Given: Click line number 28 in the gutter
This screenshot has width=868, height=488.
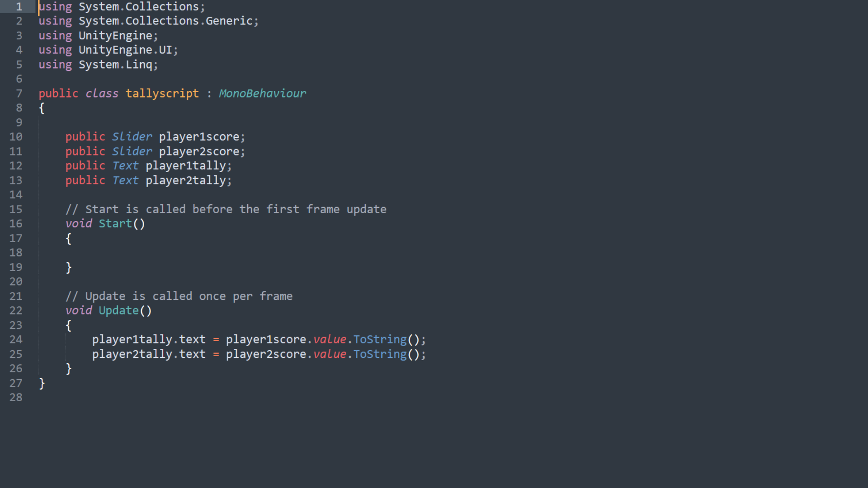Looking at the screenshot, I should pyautogui.click(x=16, y=398).
